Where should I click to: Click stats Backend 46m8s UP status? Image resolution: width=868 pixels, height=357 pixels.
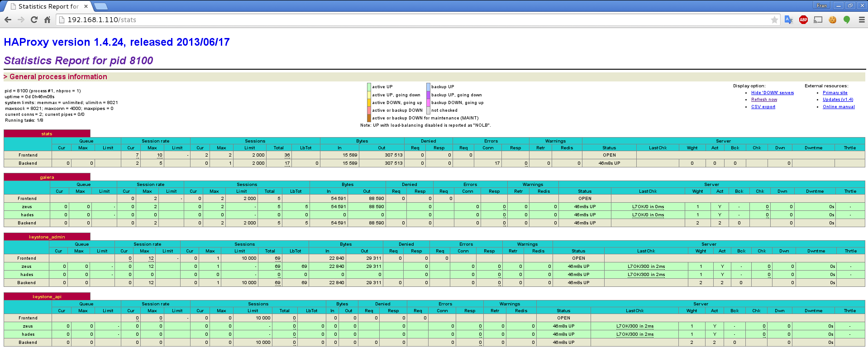click(x=609, y=163)
